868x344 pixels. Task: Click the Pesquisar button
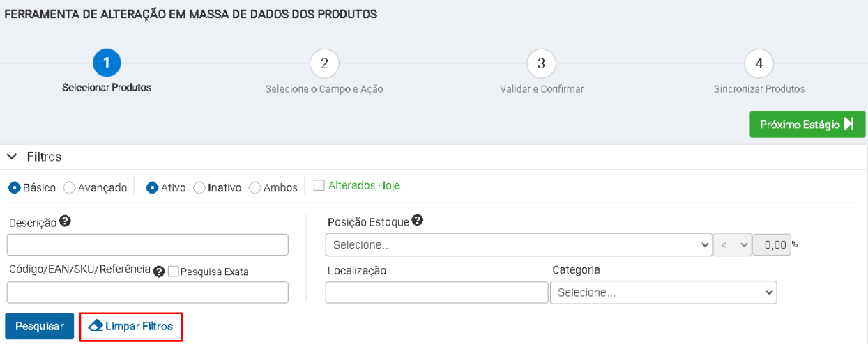coord(40,326)
